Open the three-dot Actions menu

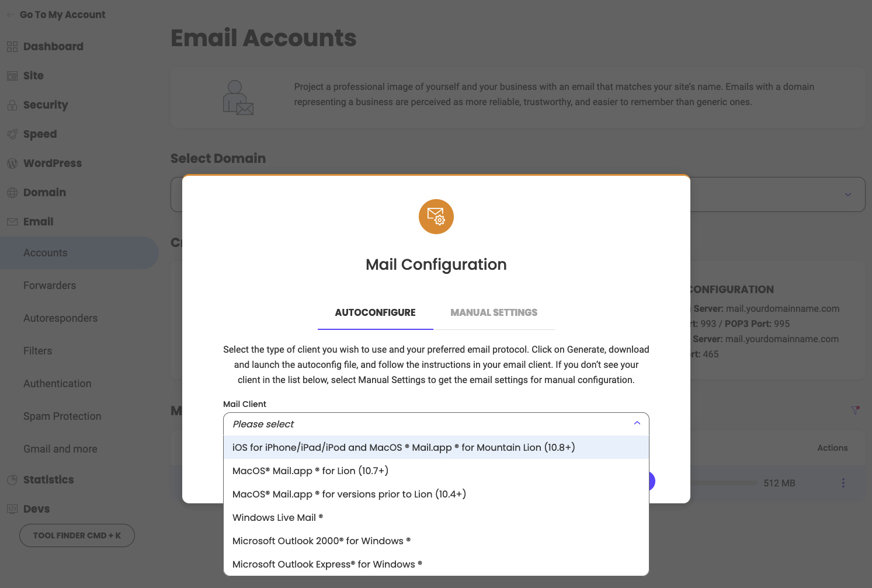pyautogui.click(x=843, y=483)
